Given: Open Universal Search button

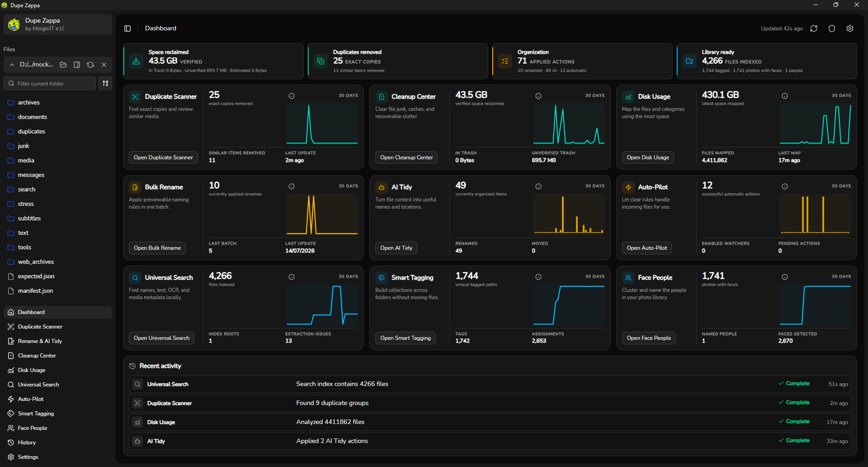Looking at the screenshot, I should click(x=161, y=338).
